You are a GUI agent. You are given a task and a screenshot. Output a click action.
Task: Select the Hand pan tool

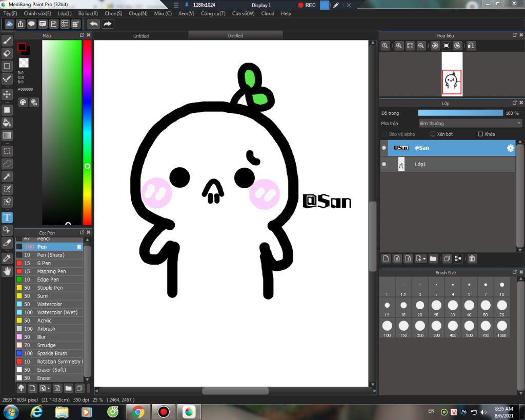pyautogui.click(x=7, y=271)
